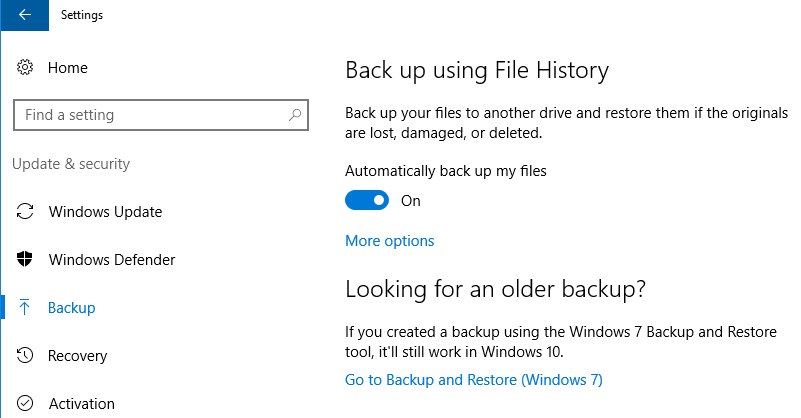This screenshot has width=801, height=418.
Task: Click the Recovery clock icon
Action: tap(25, 355)
